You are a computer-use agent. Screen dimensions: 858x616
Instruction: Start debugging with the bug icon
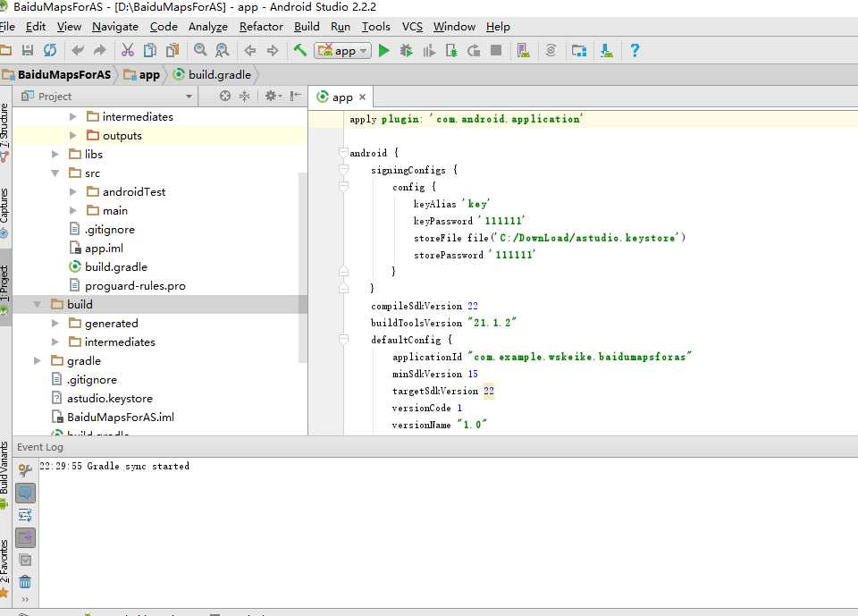[x=406, y=50]
